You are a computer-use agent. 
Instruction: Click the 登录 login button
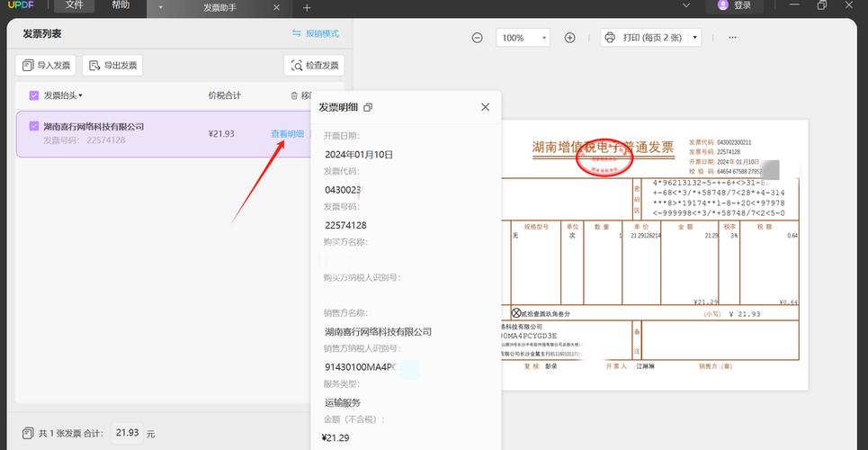tap(734, 5)
